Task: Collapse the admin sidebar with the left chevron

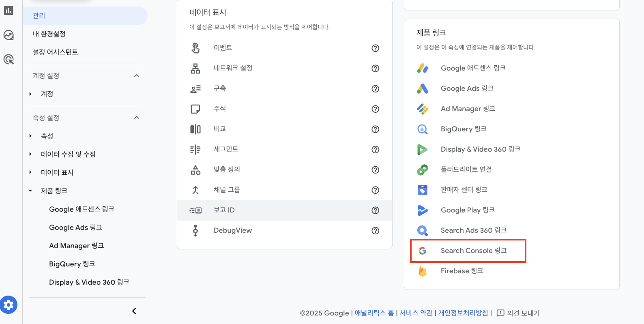Action: (x=134, y=311)
